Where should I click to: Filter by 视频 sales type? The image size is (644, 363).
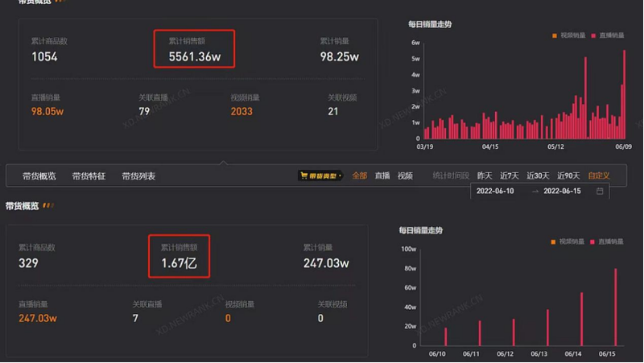[405, 175]
